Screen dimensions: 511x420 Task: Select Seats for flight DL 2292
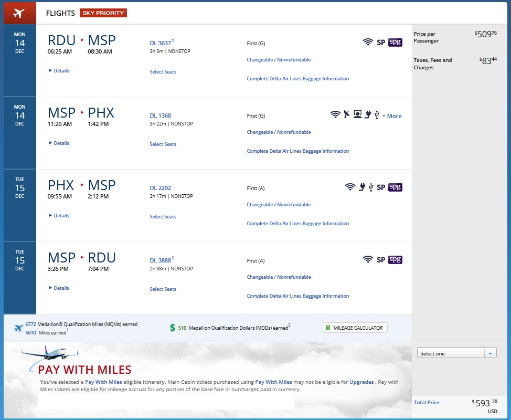point(163,217)
